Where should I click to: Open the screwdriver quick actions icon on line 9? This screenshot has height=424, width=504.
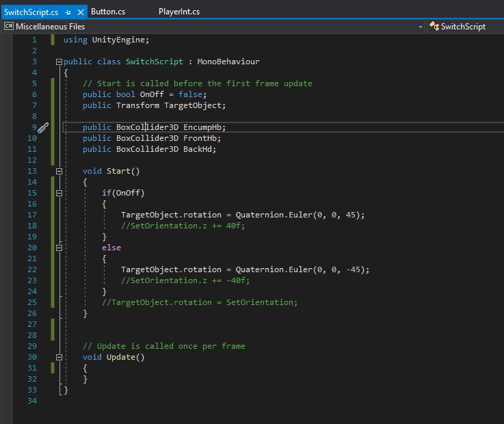(x=43, y=128)
